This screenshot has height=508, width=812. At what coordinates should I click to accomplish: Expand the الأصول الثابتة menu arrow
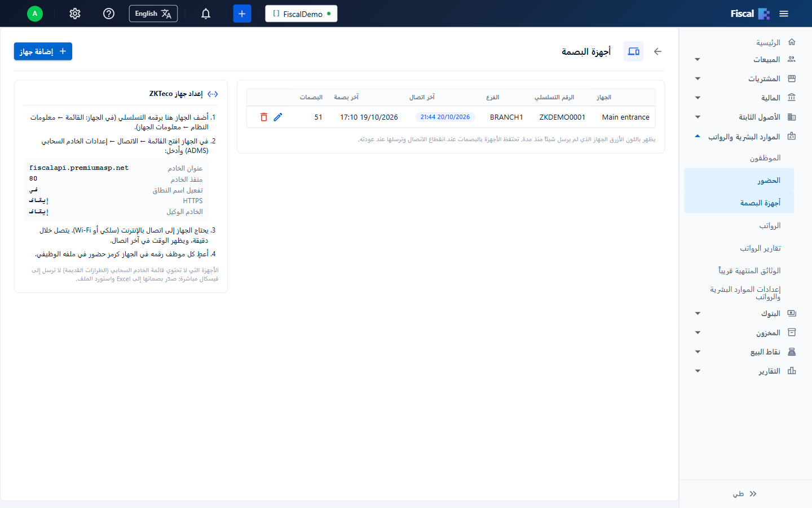[698, 117]
